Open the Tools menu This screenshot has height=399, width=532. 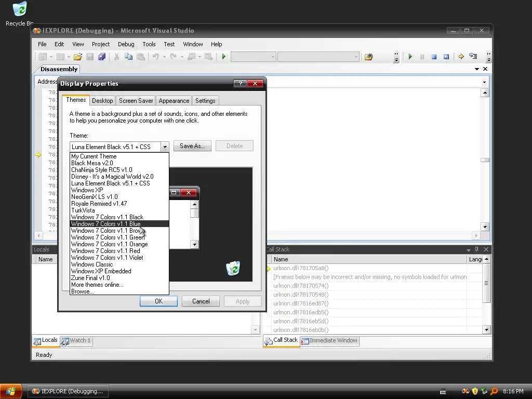click(149, 44)
